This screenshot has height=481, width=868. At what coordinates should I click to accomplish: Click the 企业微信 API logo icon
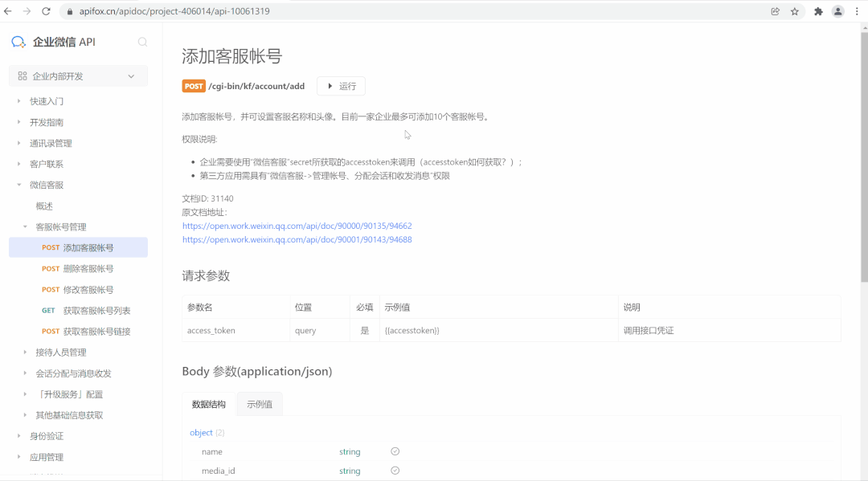click(x=18, y=42)
